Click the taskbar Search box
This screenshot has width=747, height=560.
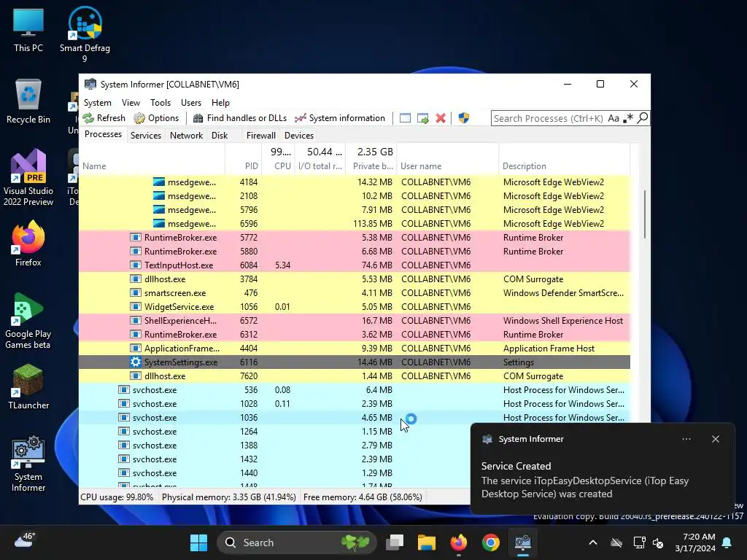296,542
